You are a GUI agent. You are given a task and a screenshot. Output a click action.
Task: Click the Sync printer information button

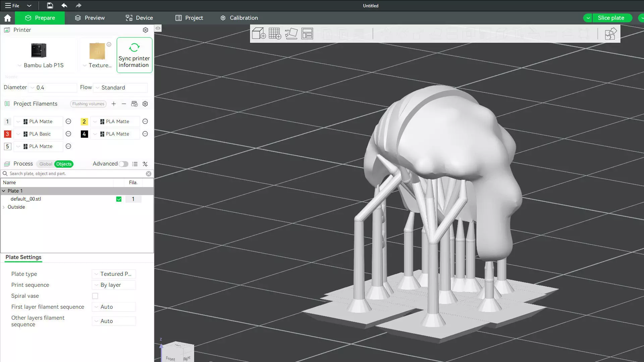point(134,55)
